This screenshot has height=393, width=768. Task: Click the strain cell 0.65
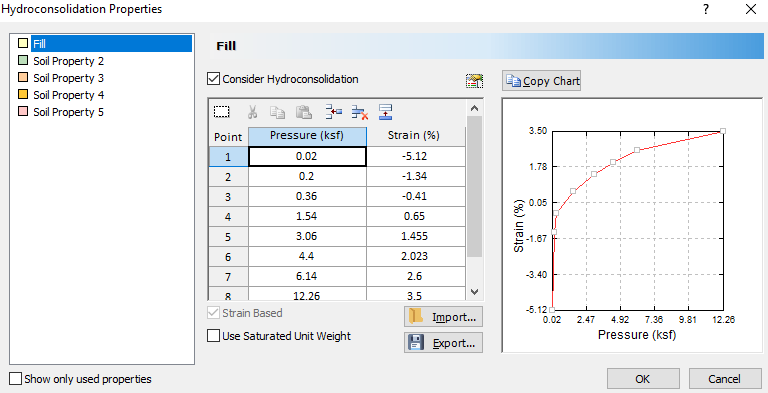[415, 217]
